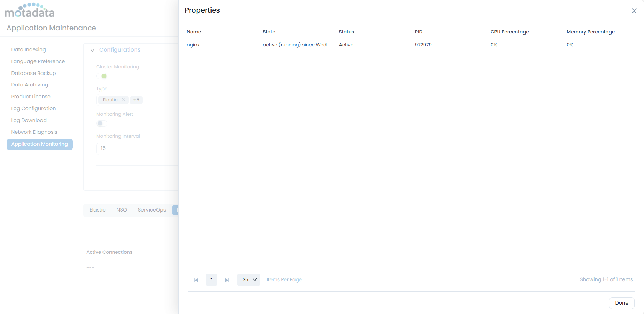
Task: Switch to the ServiceOps tab
Action: click(x=152, y=210)
